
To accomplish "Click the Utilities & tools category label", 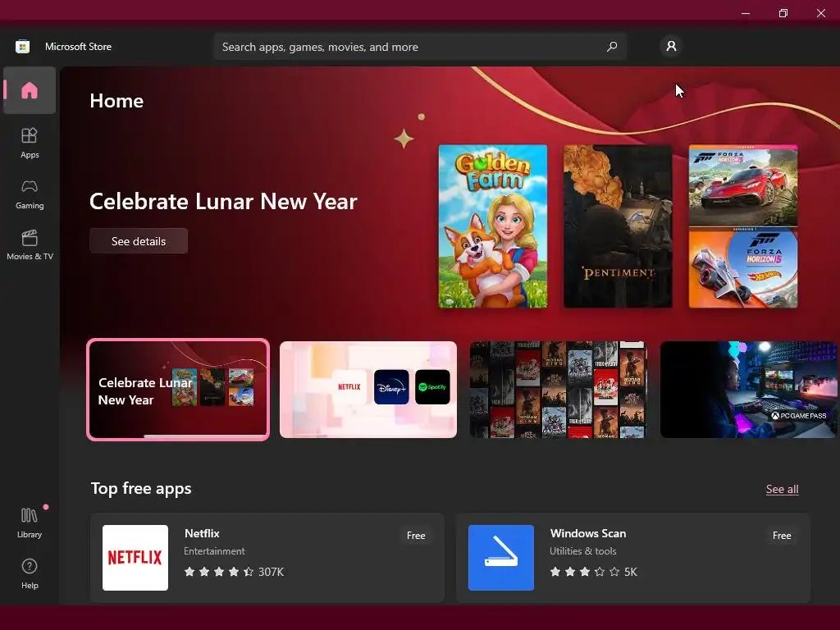I will [x=583, y=551].
